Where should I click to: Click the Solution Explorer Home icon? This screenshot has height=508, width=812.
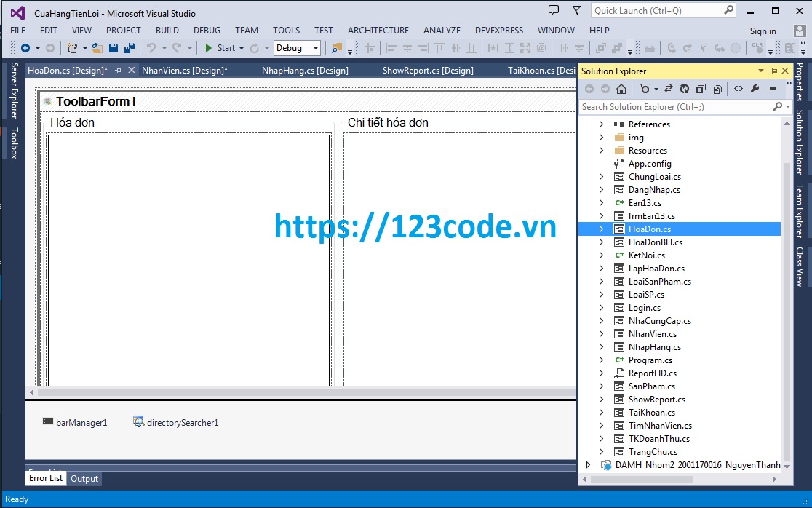click(621, 88)
